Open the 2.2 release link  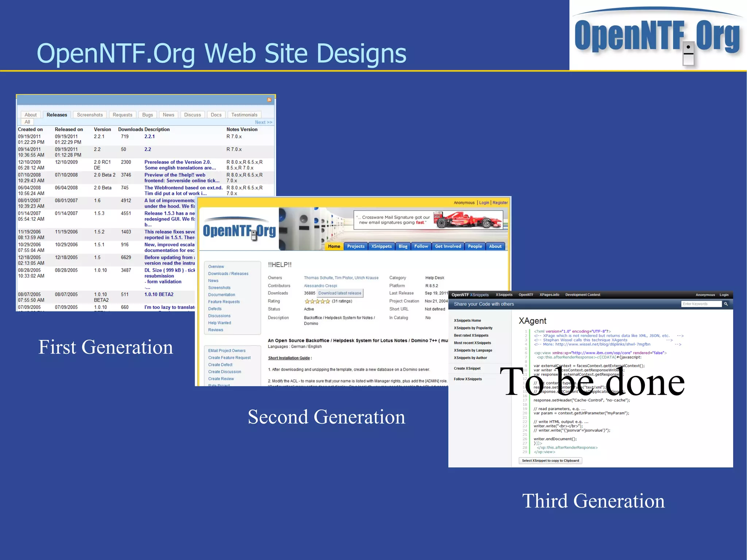[x=148, y=149]
